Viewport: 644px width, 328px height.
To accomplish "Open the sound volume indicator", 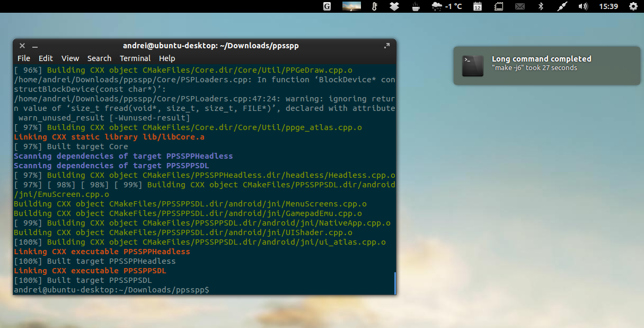I will coord(583,6).
